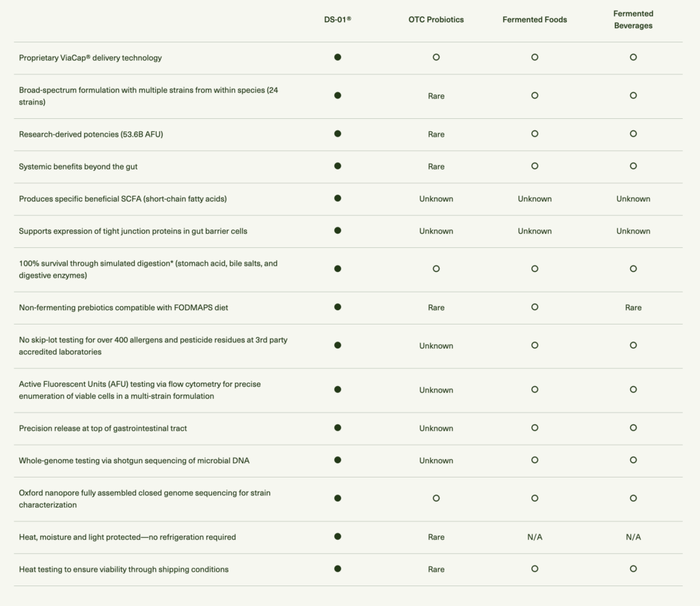Click the Fermented Beverages circle for Heat testing row

point(633,569)
